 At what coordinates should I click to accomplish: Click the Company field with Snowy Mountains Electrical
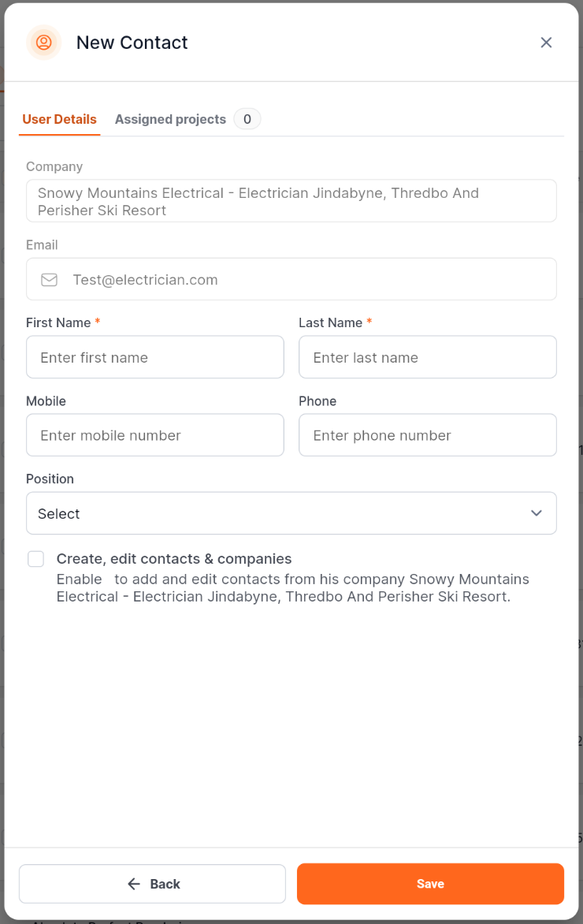tap(291, 201)
